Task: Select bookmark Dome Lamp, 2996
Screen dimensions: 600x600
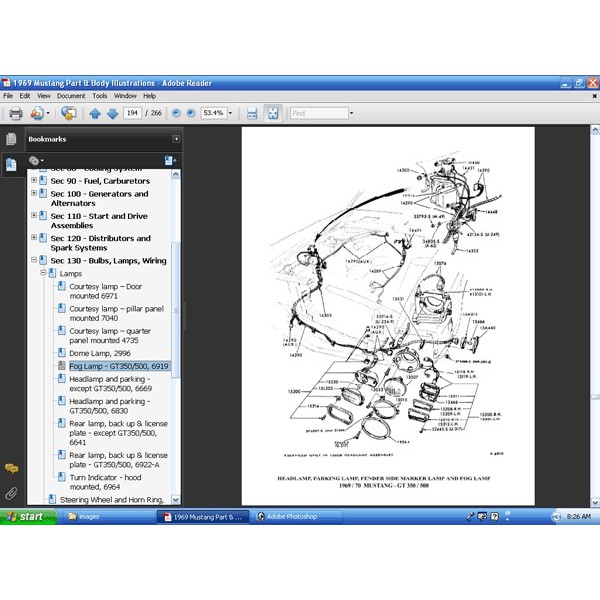Action: click(x=100, y=353)
